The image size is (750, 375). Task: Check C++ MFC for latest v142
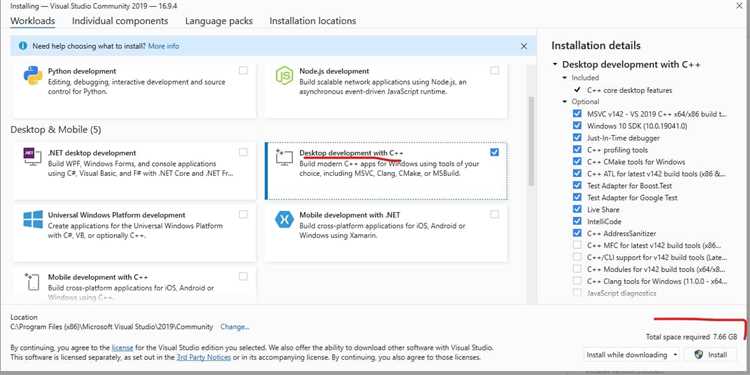(x=577, y=245)
